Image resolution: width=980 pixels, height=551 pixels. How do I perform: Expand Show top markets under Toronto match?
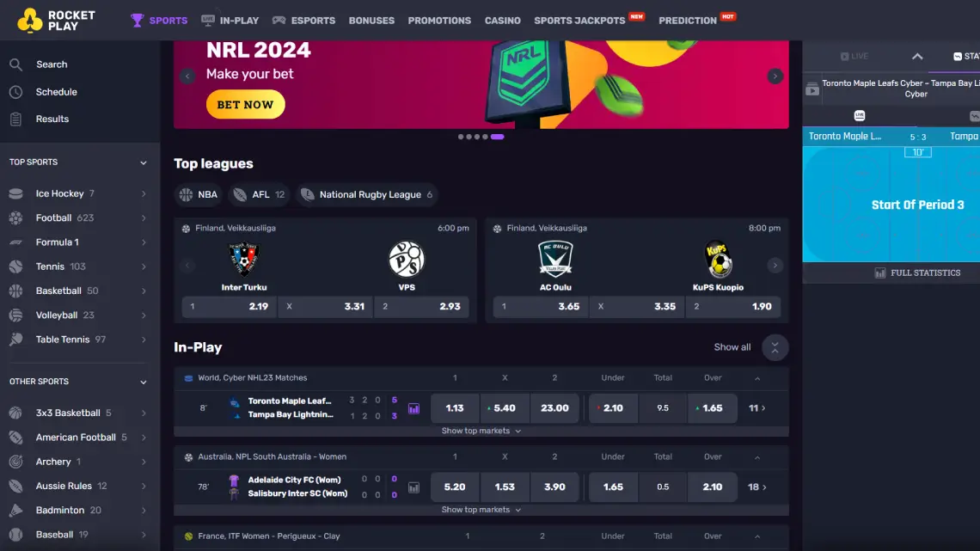click(x=481, y=431)
